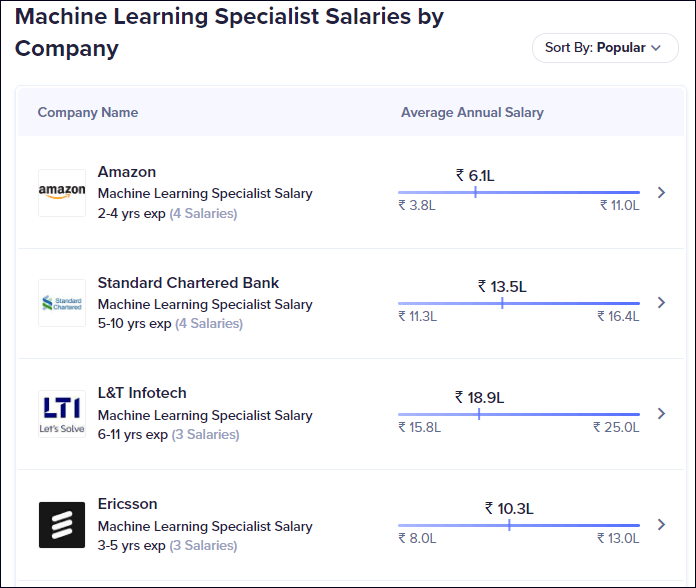Open Amazon row with right chevron arrow

[661, 192]
